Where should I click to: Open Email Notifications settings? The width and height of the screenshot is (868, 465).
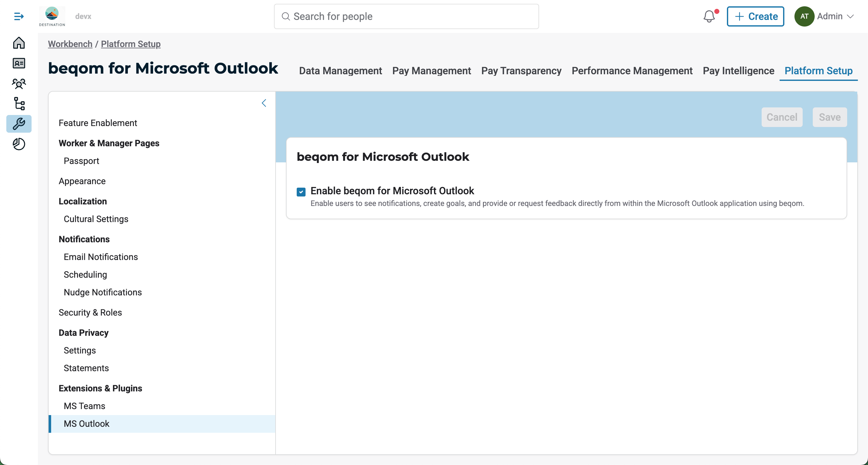click(x=101, y=257)
